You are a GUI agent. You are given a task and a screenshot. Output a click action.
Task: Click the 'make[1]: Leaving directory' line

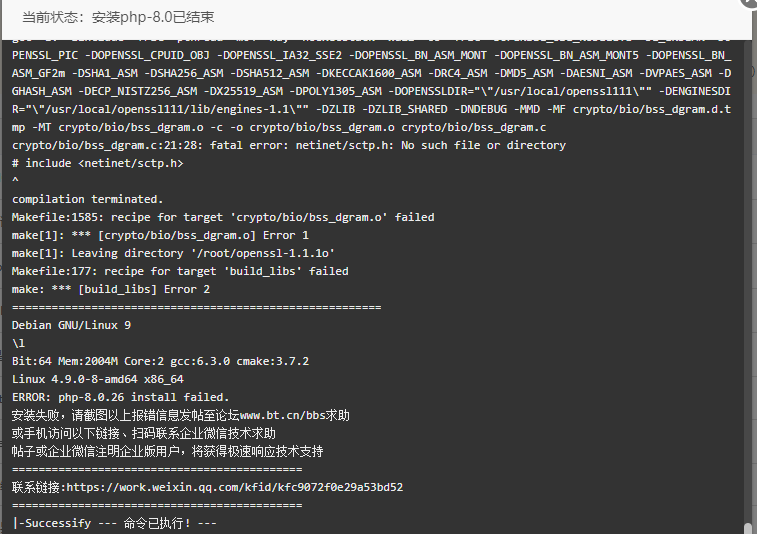point(173,253)
